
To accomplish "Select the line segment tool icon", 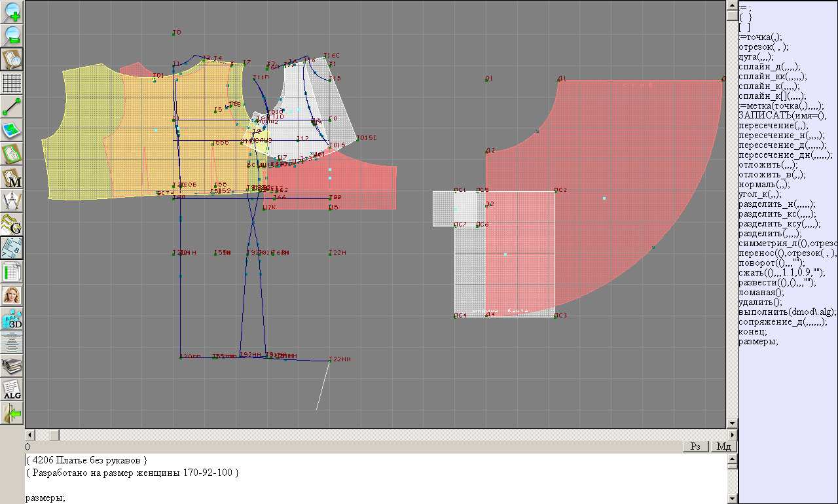I will pyautogui.click(x=12, y=107).
